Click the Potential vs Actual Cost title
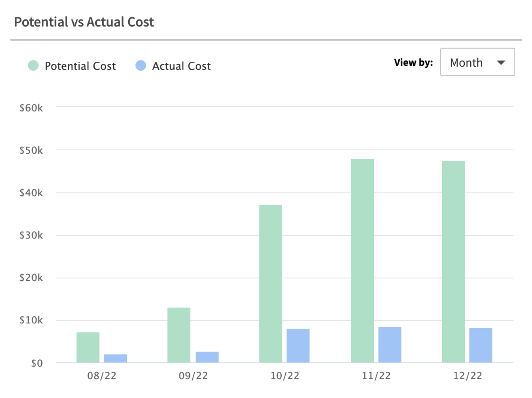The height and width of the screenshot is (398, 532). coord(84,22)
